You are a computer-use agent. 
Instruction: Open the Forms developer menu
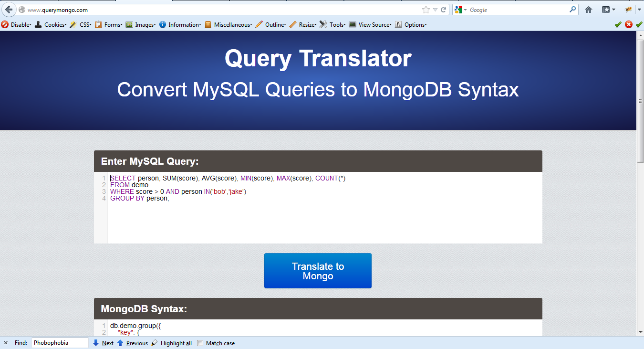click(109, 25)
